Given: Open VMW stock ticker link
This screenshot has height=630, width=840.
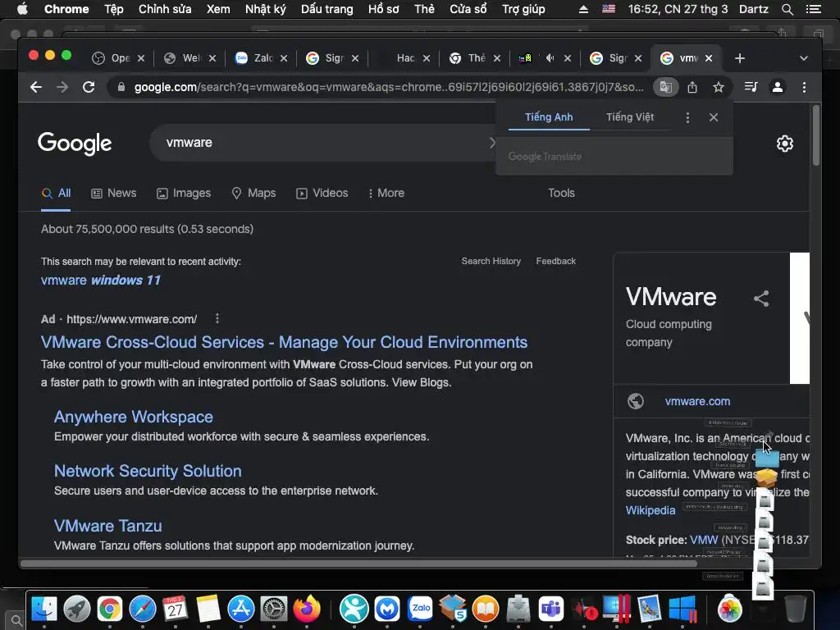Looking at the screenshot, I should [x=703, y=540].
